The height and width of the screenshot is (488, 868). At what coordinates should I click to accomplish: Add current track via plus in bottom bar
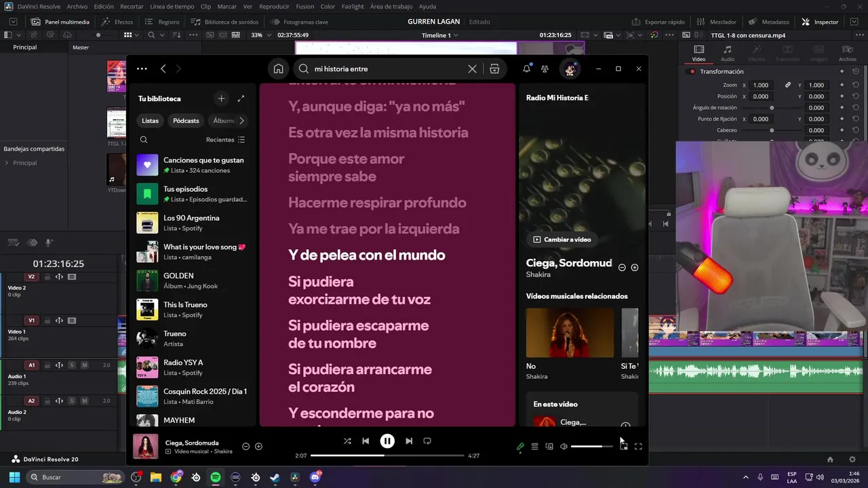coord(258,447)
